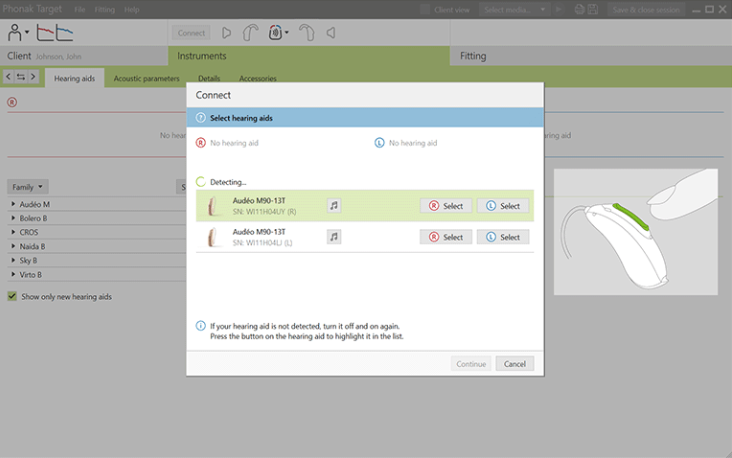Open the Family dropdown

[x=28, y=187]
